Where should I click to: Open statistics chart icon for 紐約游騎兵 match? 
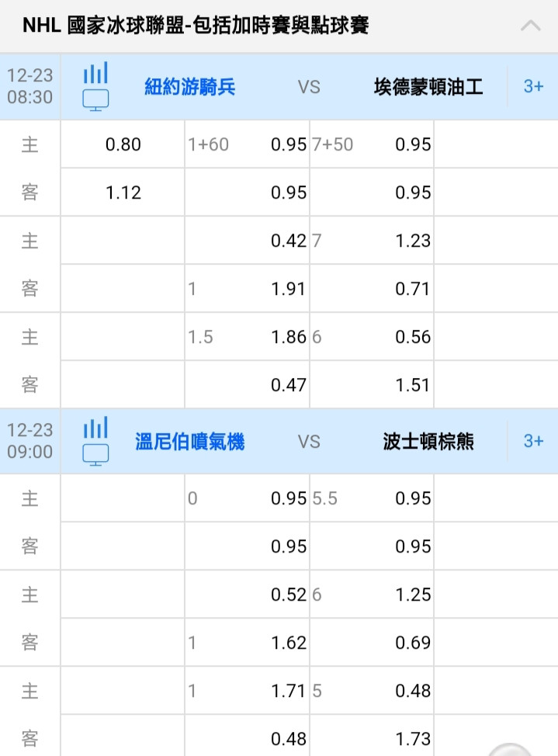pos(95,73)
